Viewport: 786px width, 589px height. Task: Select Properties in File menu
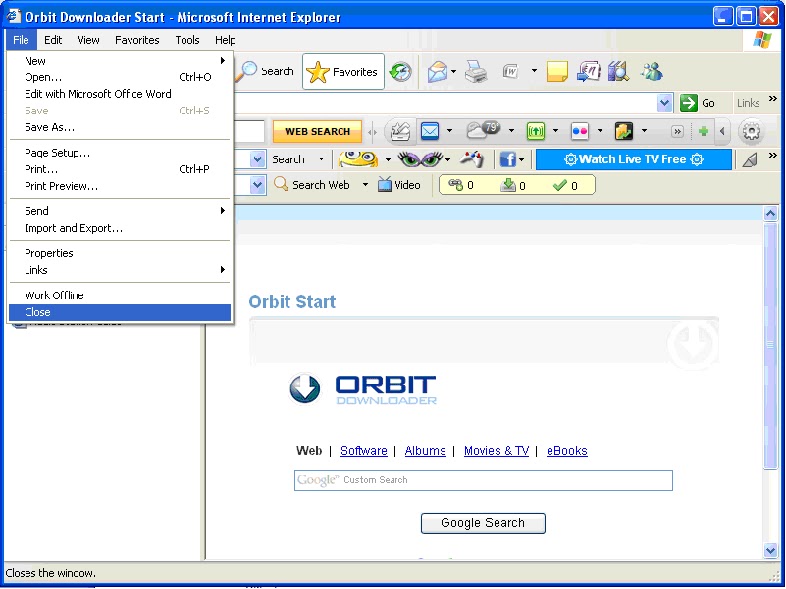[120, 253]
